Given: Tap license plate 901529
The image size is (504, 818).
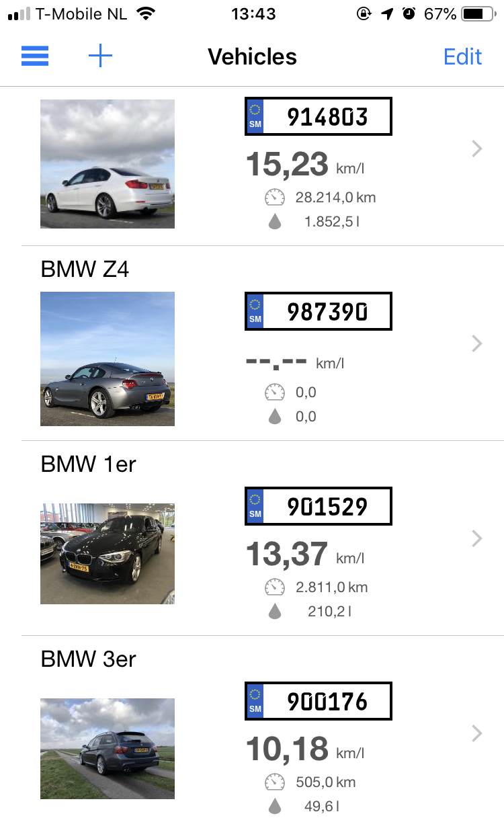Looking at the screenshot, I should [318, 506].
